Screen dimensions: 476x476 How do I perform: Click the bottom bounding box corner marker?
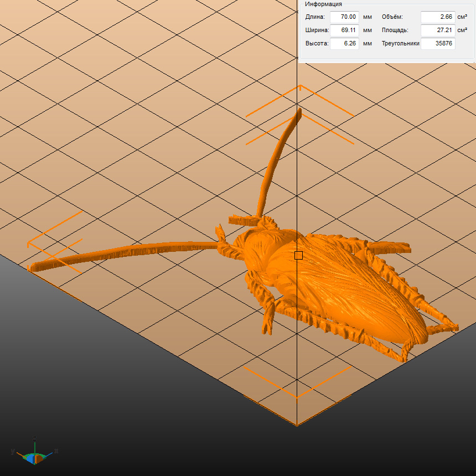[297, 396]
